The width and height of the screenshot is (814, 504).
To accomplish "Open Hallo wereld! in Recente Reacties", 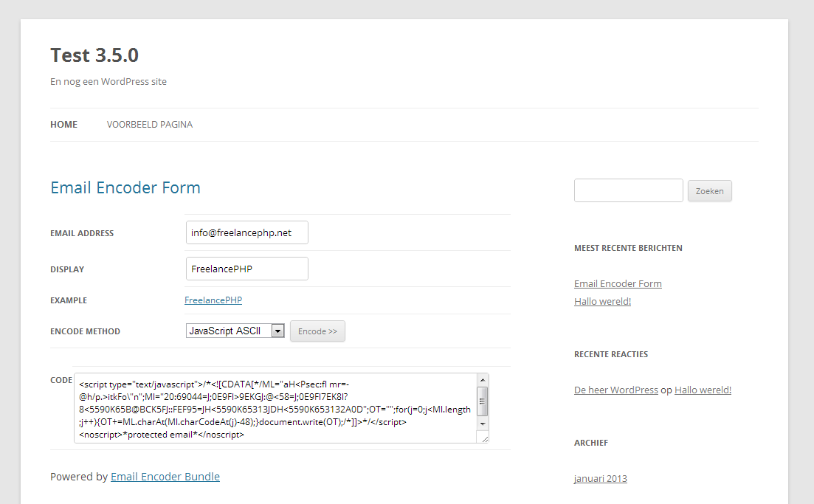I will click(703, 390).
